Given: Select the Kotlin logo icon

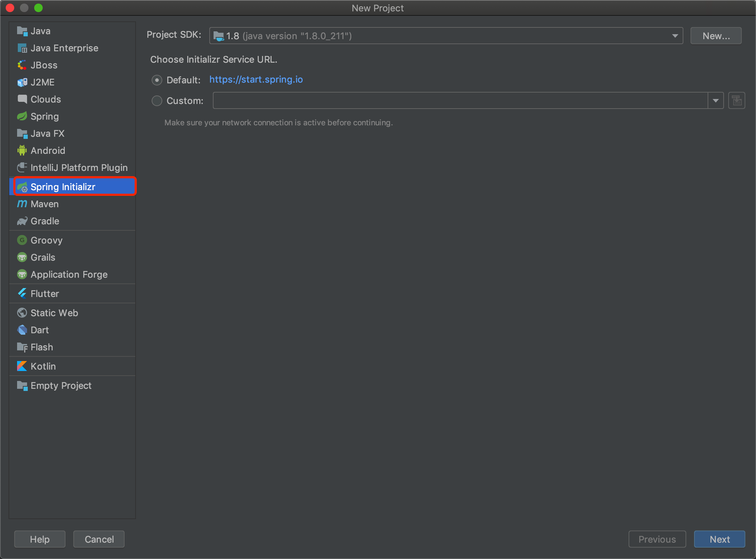Looking at the screenshot, I should [x=22, y=366].
